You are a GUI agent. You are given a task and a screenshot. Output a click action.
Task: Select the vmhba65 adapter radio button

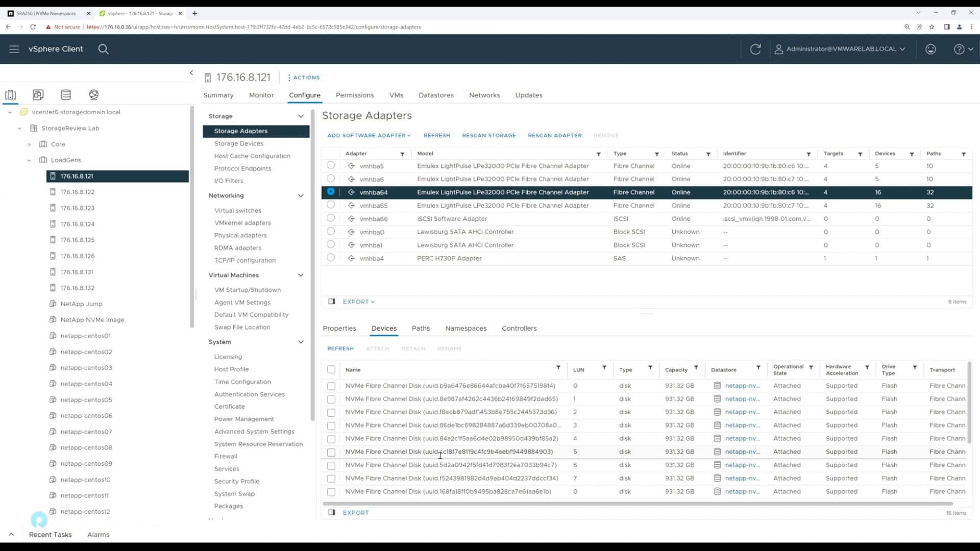[x=331, y=205]
